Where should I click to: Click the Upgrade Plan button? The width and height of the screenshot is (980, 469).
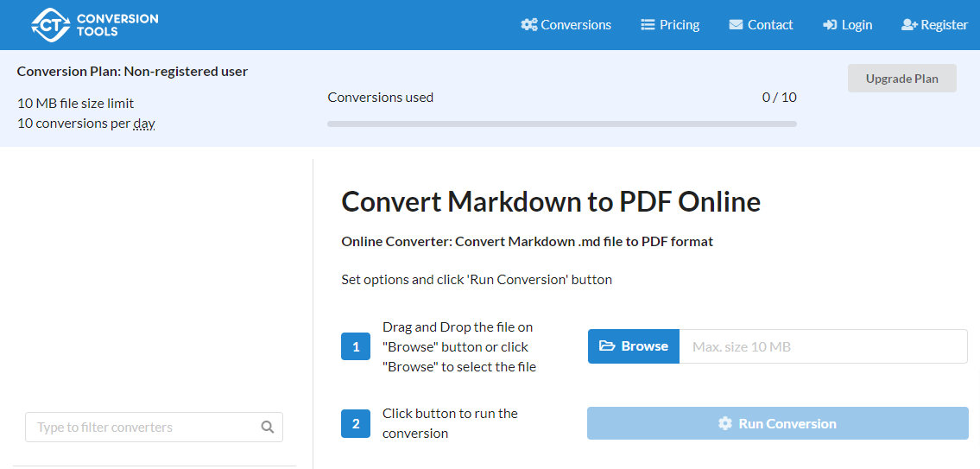pyautogui.click(x=902, y=78)
